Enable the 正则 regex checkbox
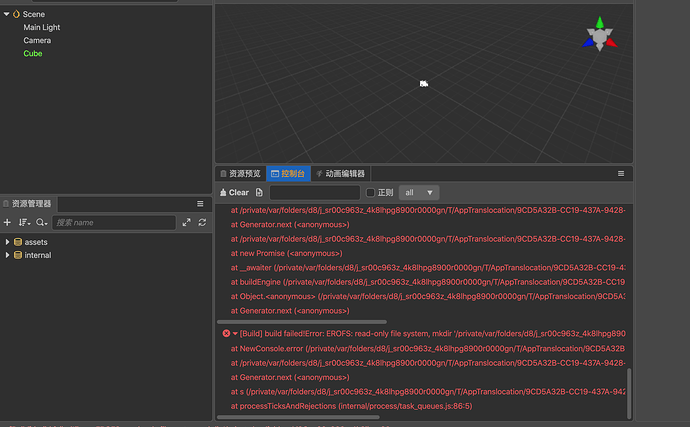The height and width of the screenshot is (427, 690). (x=371, y=192)
